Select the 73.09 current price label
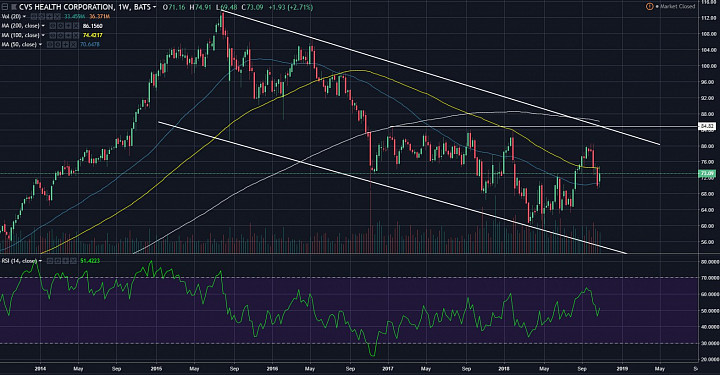Image resolution: width=720 pixels, height=375 pixels. (707, 174)
